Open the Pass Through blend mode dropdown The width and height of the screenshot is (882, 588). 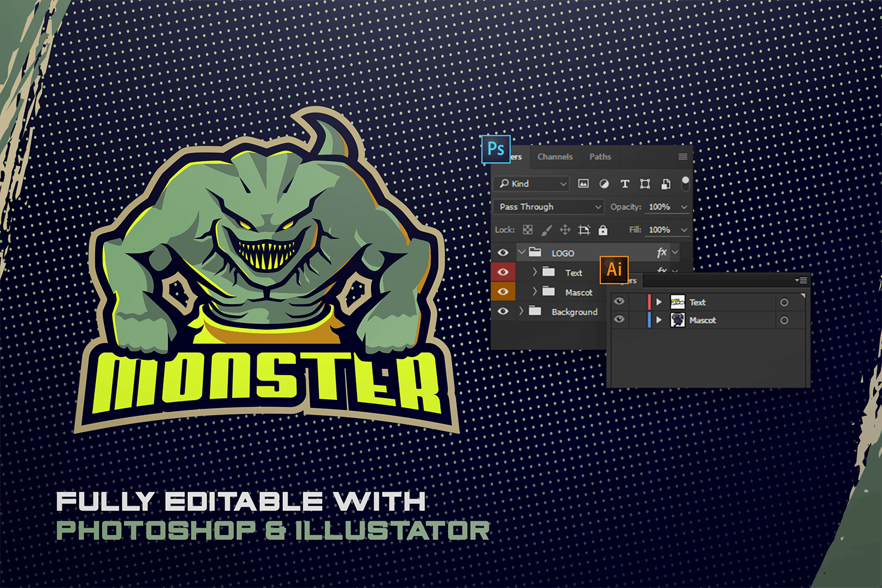pos(550,207)
